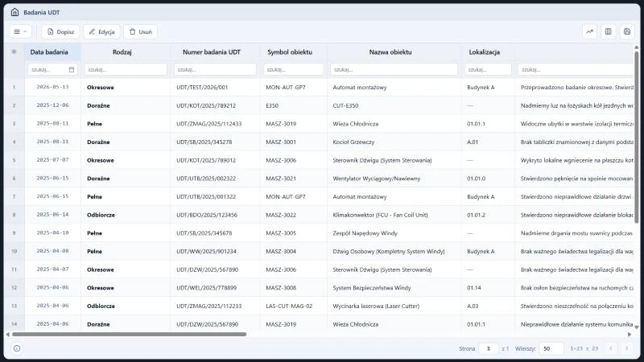Click the Dopisz button
644x362 pixels.
click(x=60, y=31)
